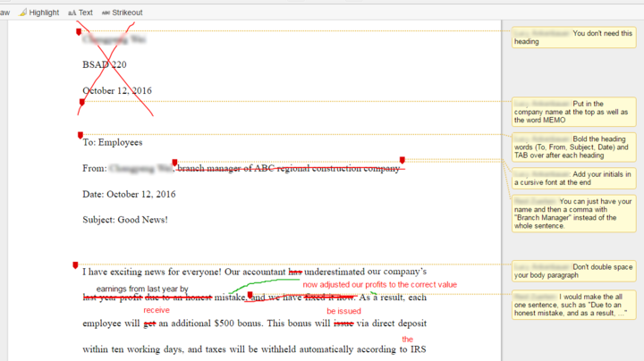
Task: Open comment 'Add your initials in a cursive font'
Action: pyautogui.click(x=573, y=179)
